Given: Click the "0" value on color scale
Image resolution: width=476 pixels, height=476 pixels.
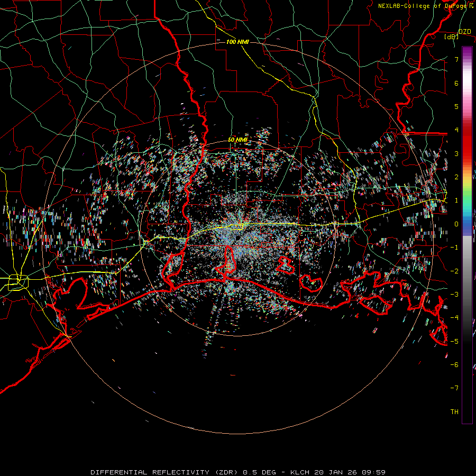Looking at the screenshot, I should click(x=456, y=224).
